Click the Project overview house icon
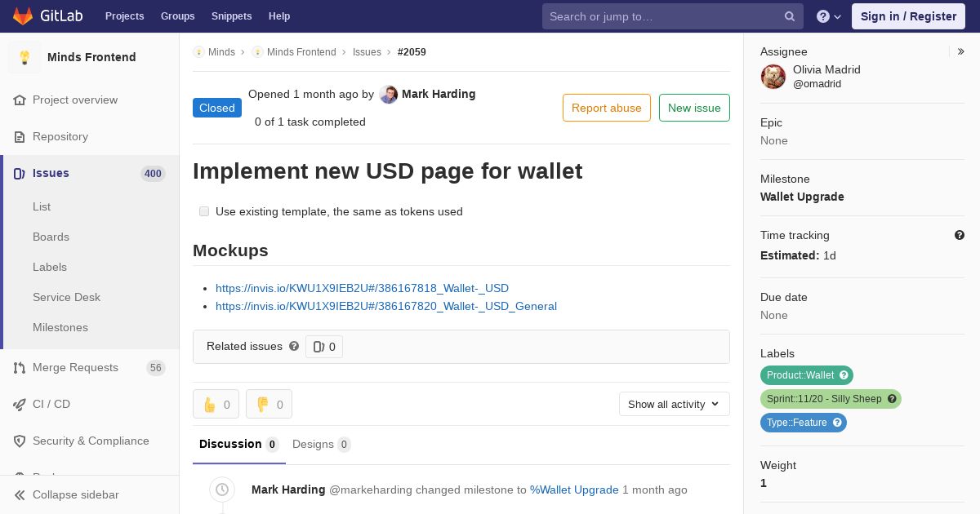This screenshot has width=980, height=514. (20, 100)
